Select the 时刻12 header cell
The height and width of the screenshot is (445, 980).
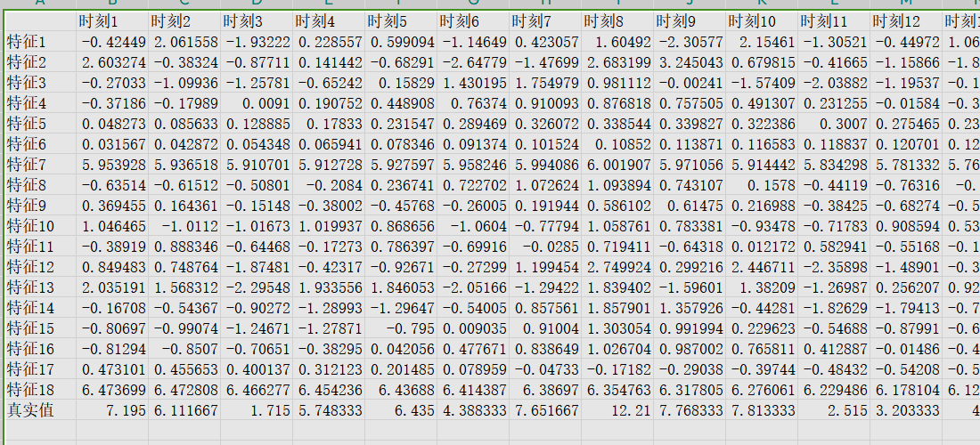point(906,22)
